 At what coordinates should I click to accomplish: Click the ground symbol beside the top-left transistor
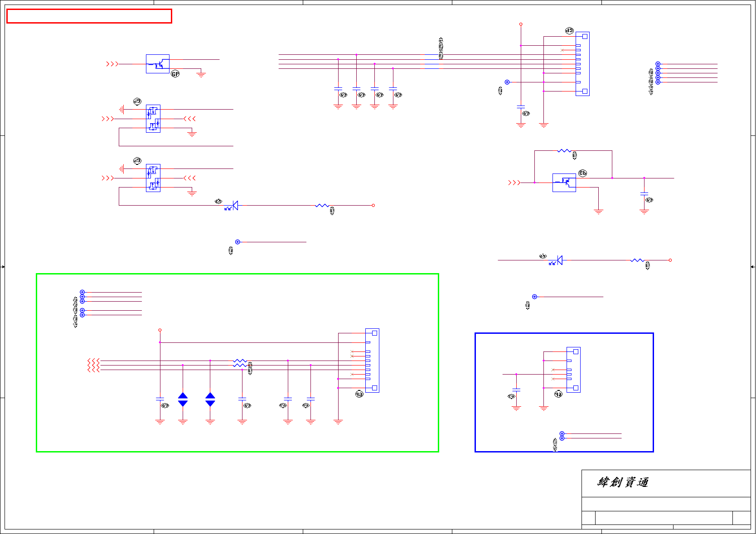coord(201,75)
